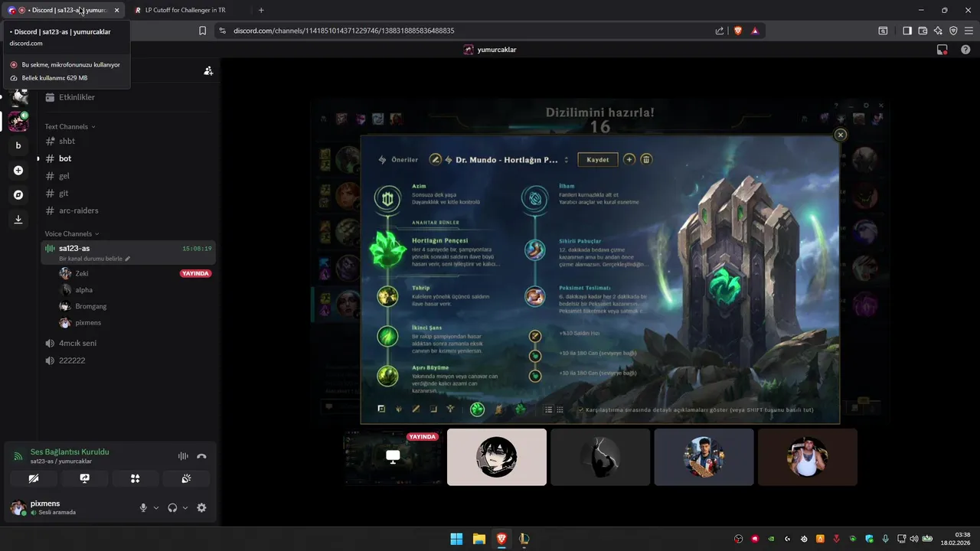Open the user settings gear

(201, 507)
